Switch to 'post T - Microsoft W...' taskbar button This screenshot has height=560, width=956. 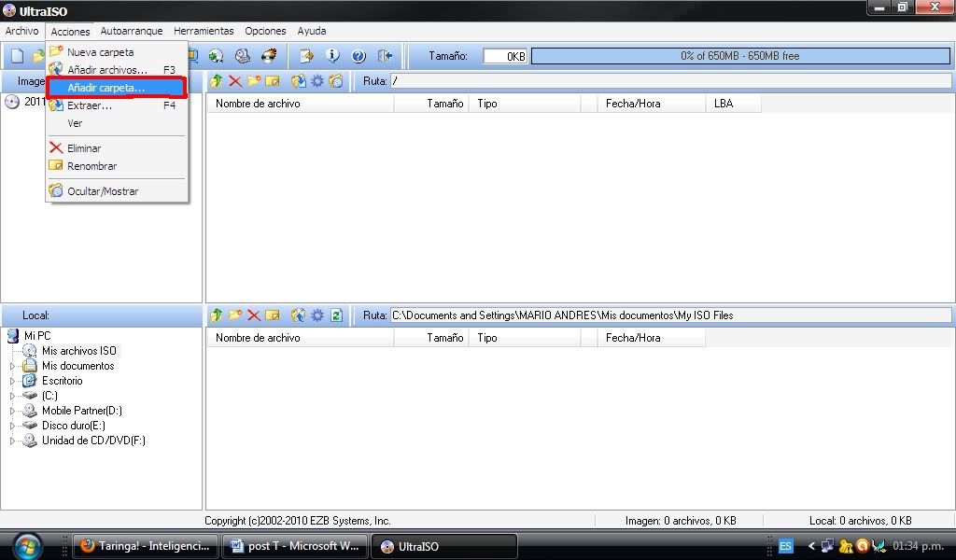pyautogui.click(x=295, y=546)
